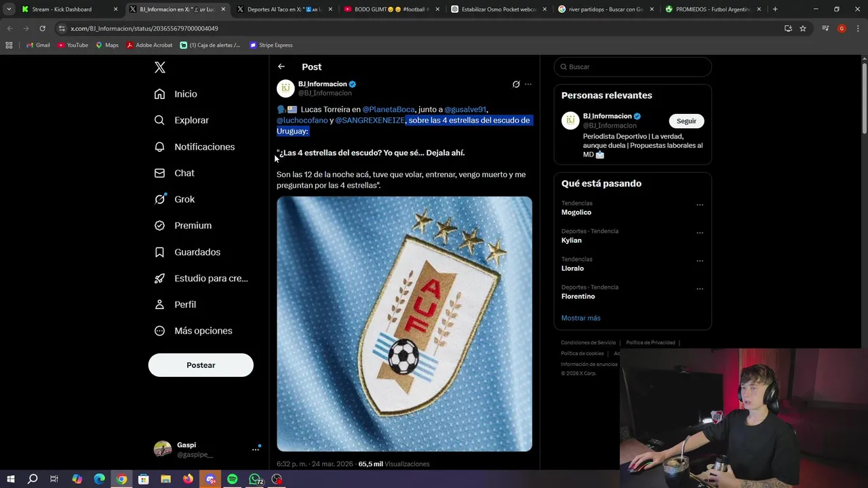Screen dimensions: 868x488
Task: Click Seguir for BJ_Informacion
Action: point(686,121)
